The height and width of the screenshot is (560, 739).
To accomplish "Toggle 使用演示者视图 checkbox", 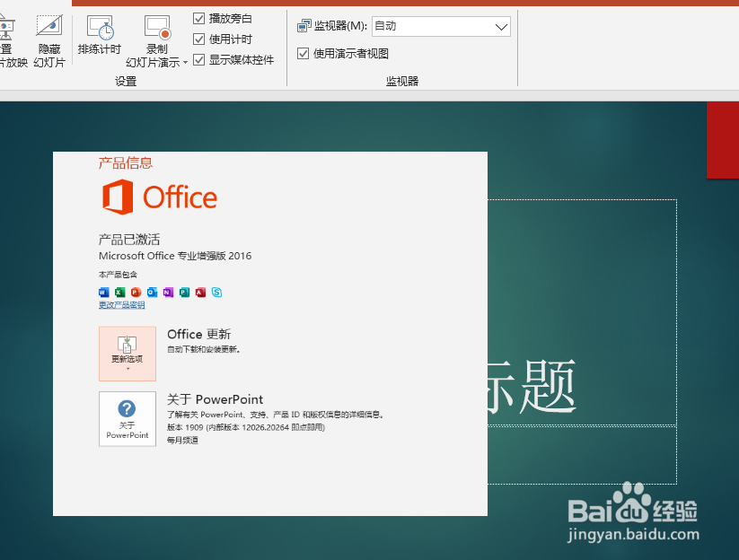I will [303, 53].
